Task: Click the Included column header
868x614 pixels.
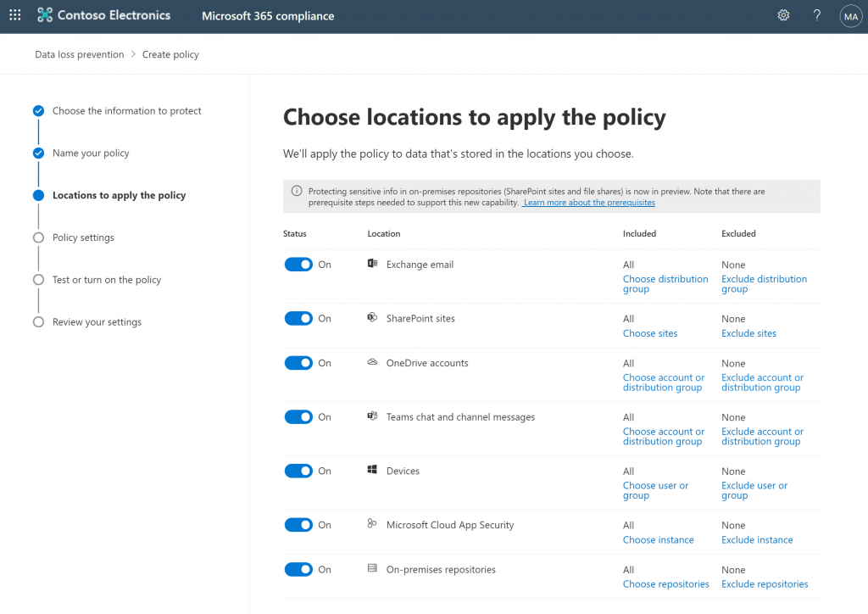Action: (639, 233)
